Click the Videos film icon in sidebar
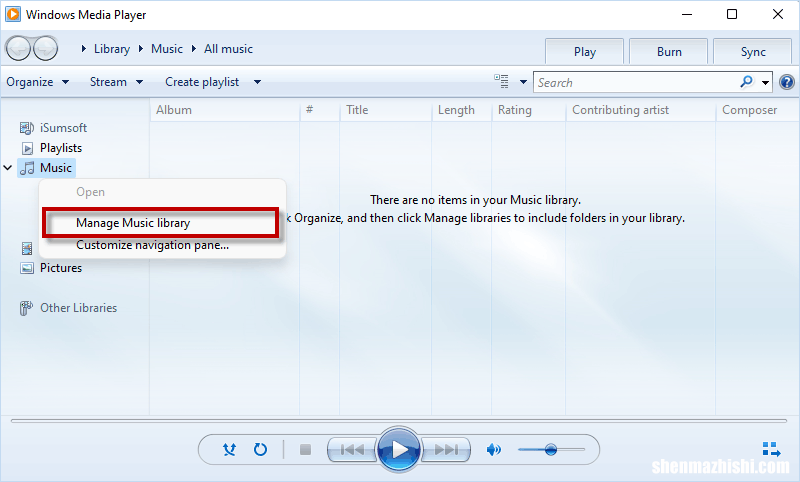The image size is (800, 482). (27, 248)
